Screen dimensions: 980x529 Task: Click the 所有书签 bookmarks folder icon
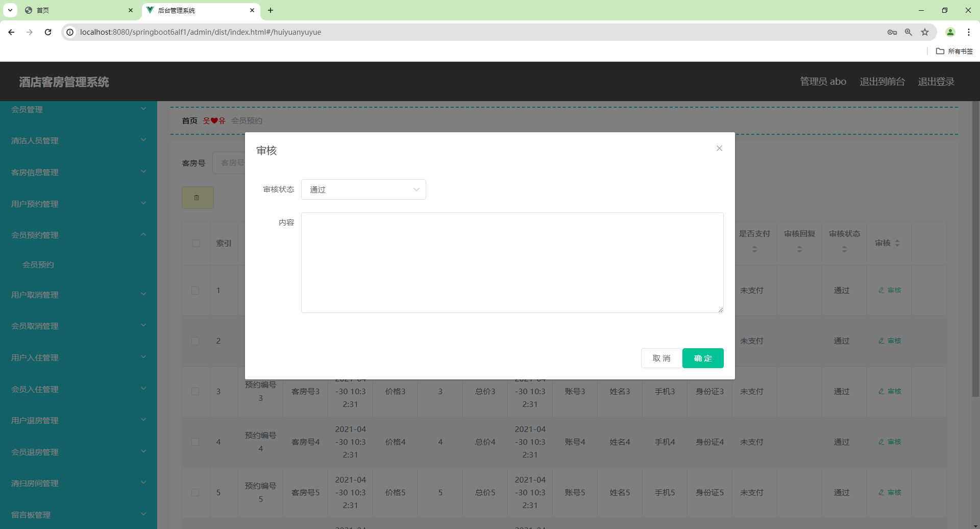[941, 51]
